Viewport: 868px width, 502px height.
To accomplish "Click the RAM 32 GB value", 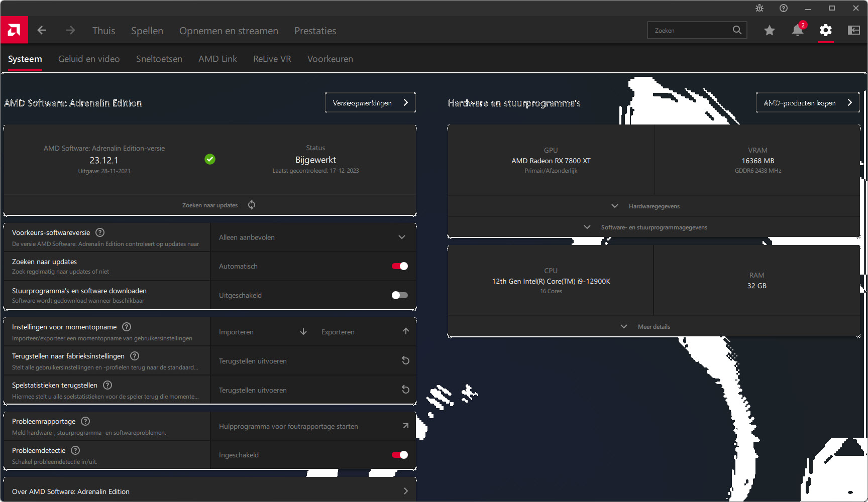I will pyautogui.click(x=757, y=286).
